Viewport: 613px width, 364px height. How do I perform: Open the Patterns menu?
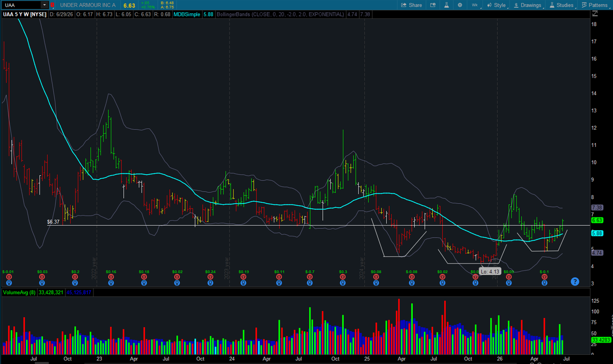pos(595,5)
